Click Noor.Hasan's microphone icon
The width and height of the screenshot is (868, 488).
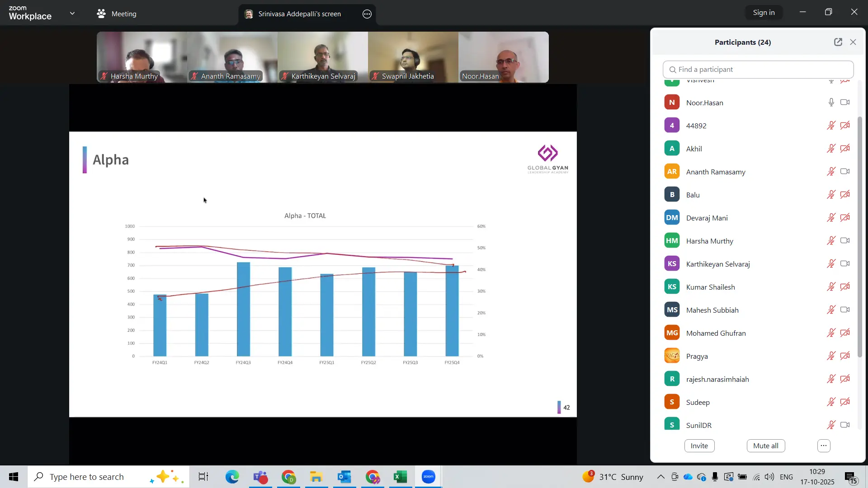[x=831, y=103]
